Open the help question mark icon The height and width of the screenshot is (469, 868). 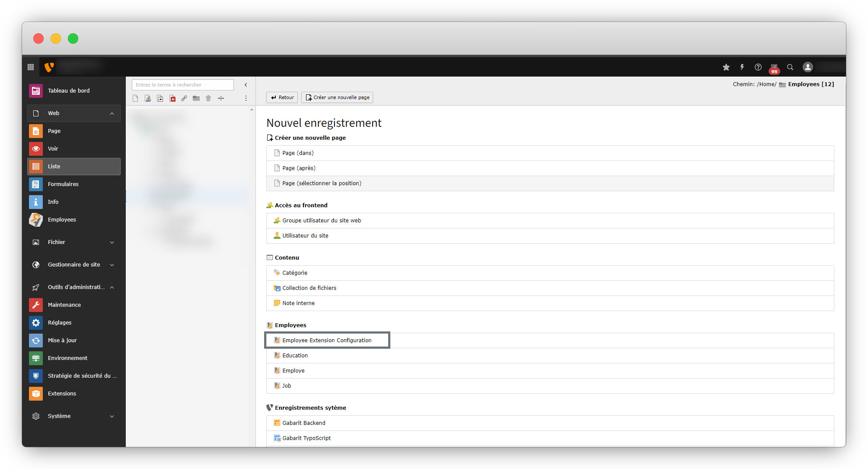click(758, 67)
